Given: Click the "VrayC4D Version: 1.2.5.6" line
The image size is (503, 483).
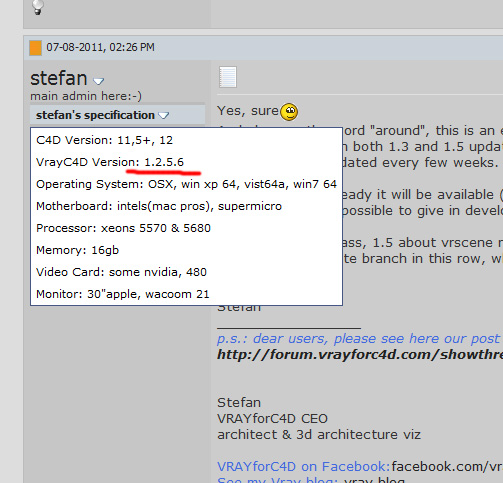Looking at the screenshot, I should [110, 162].
